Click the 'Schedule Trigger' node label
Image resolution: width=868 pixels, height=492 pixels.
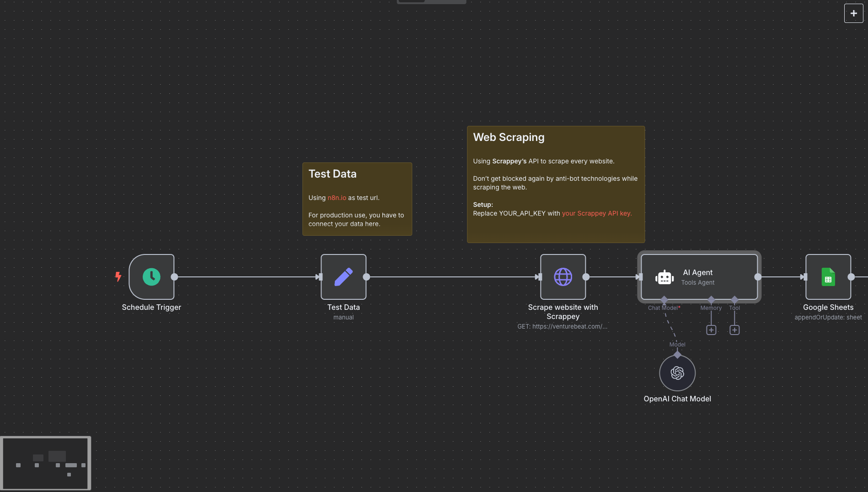(x=151, y=308)
